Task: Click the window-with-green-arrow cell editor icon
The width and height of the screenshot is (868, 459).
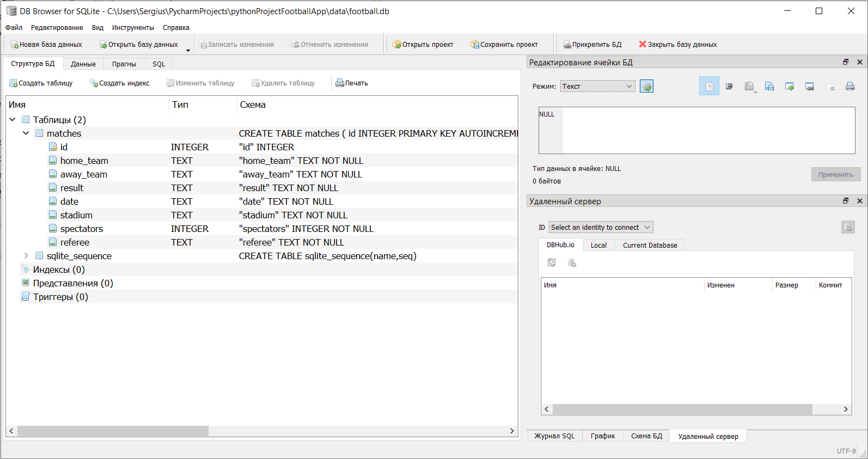Action: [790, 86]
